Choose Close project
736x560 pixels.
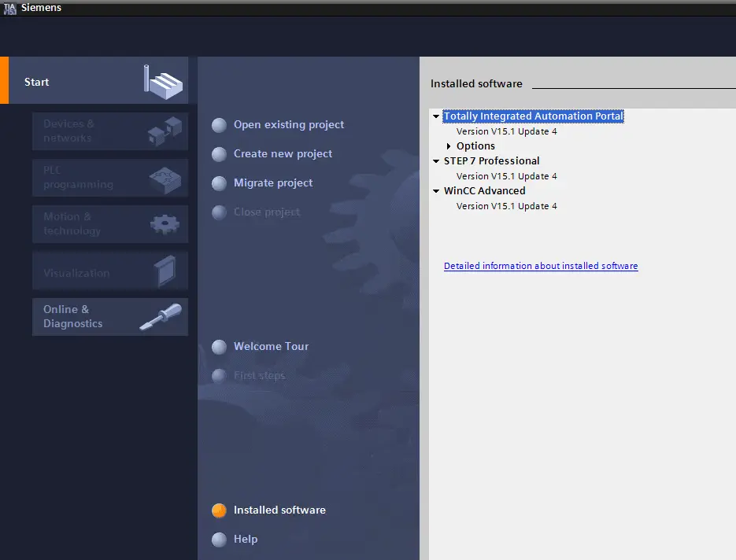pos(267,212)
